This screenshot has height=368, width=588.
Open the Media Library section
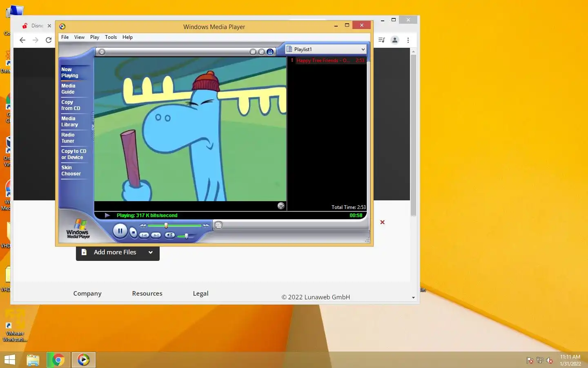pyautogui.click(x=75, y=121)
